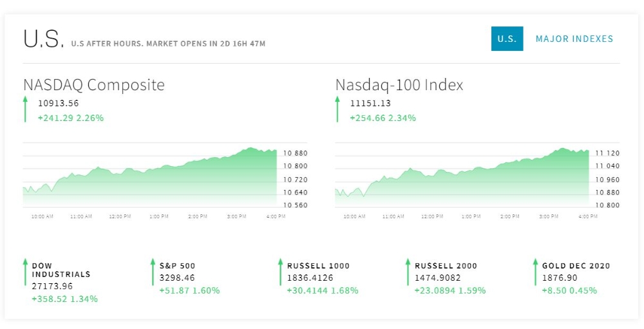Click the 10:00 AM marker on Nasdaq-100 chart
The width and height of the screenshot is (644, 329).
(x=354, y=217)
